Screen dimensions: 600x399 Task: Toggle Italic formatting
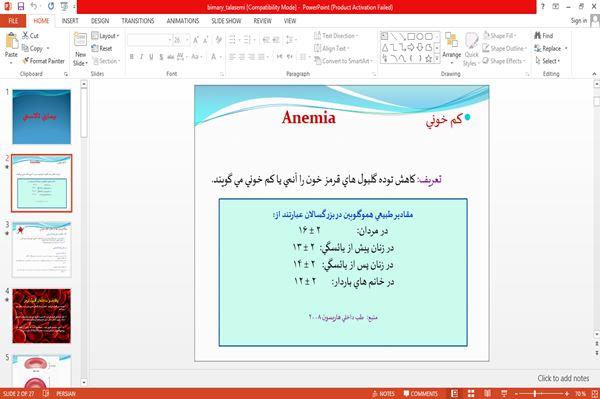tap(141, 57)
